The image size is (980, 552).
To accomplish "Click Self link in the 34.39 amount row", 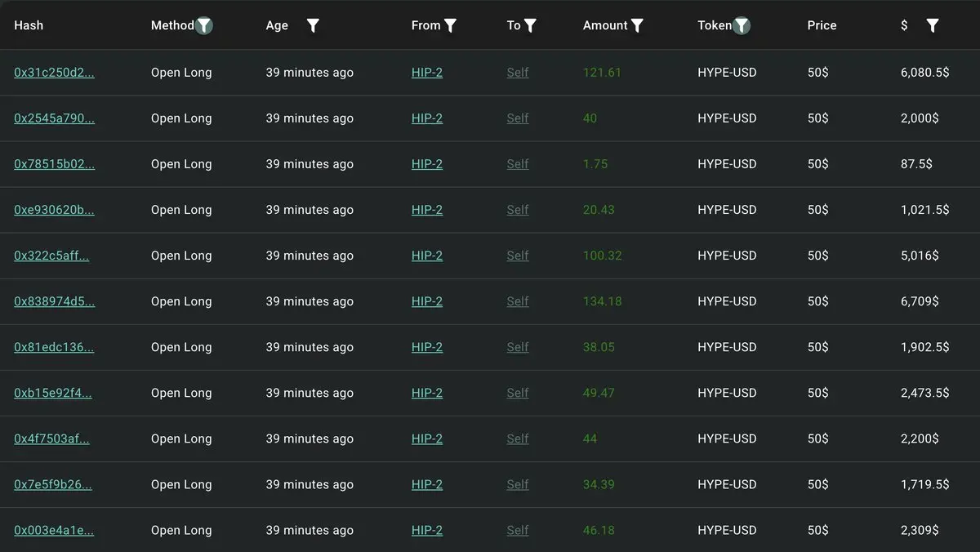I will point(518,484).
